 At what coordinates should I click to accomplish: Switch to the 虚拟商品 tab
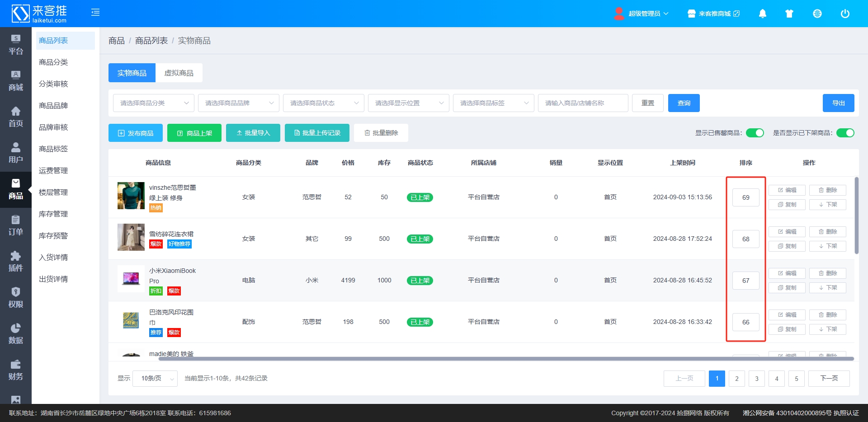[179, 73]
